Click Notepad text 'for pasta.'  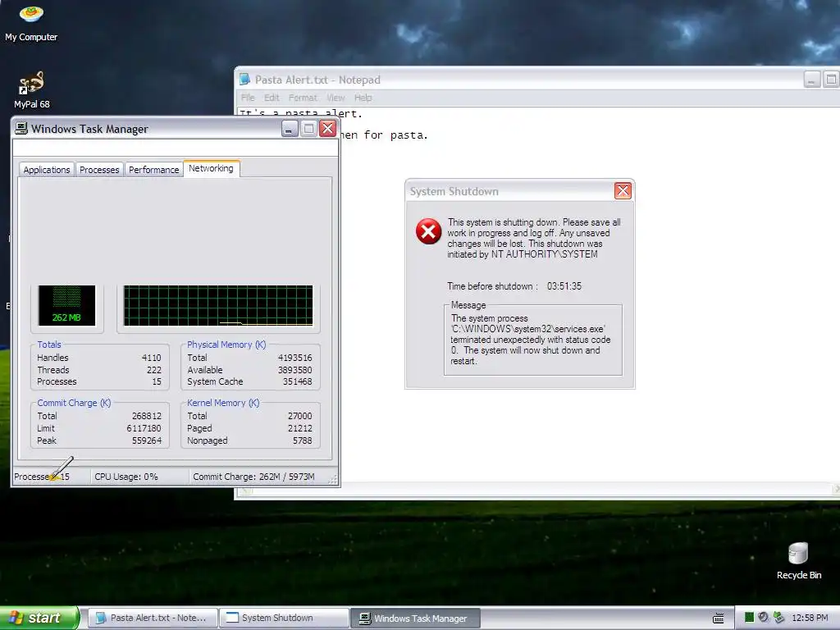click(396, 135)
